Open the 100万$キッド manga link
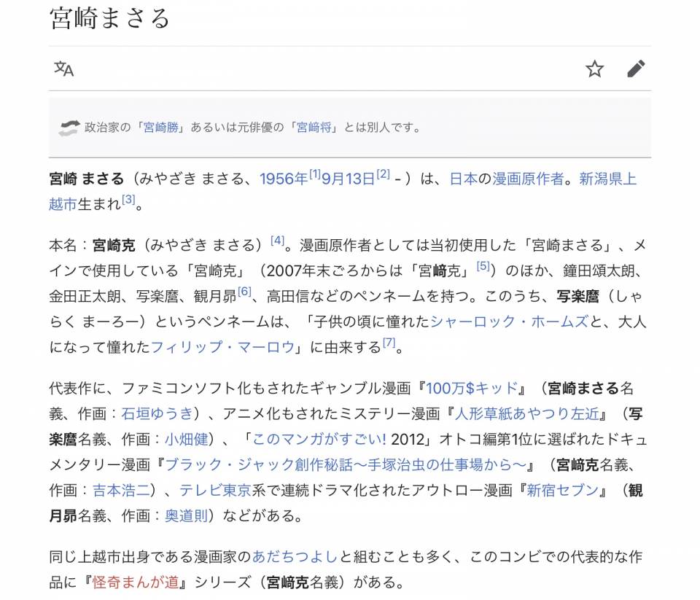Image resolution: width=700 pixels, height=600 pixels. [x=472, y=389]
